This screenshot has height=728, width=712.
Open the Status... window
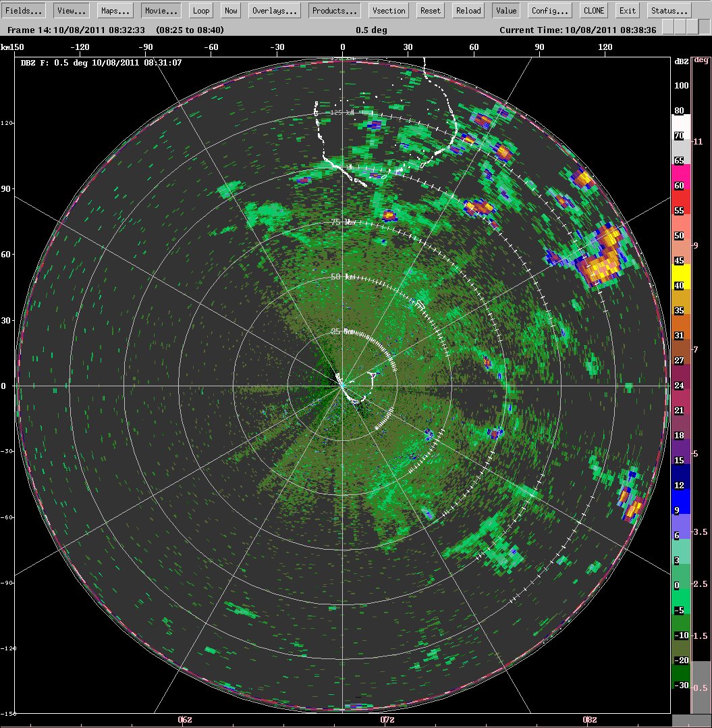(669, 10)
